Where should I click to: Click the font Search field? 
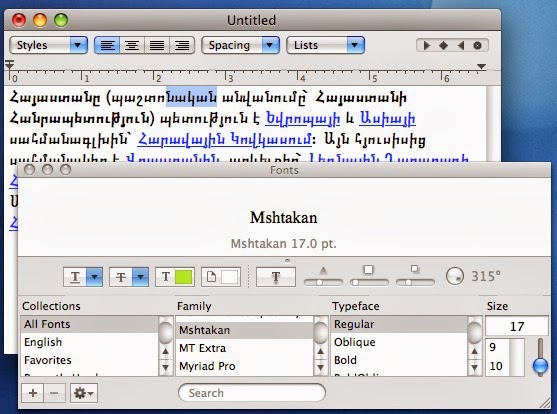[252, 393]
